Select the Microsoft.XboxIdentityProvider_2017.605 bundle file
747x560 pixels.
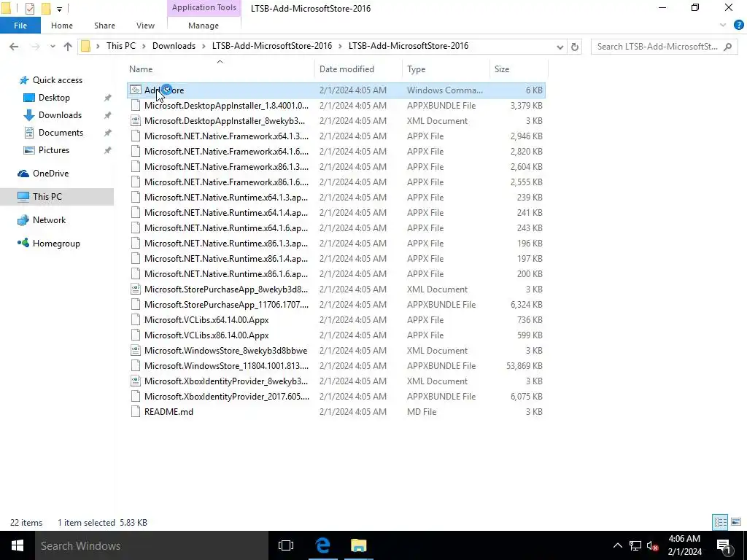(336, 396)
